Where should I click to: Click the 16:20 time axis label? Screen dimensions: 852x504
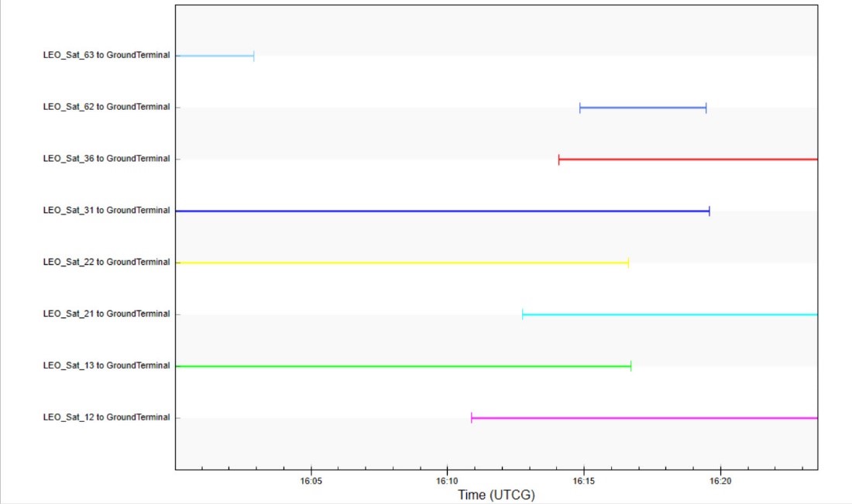pos(720,482)
